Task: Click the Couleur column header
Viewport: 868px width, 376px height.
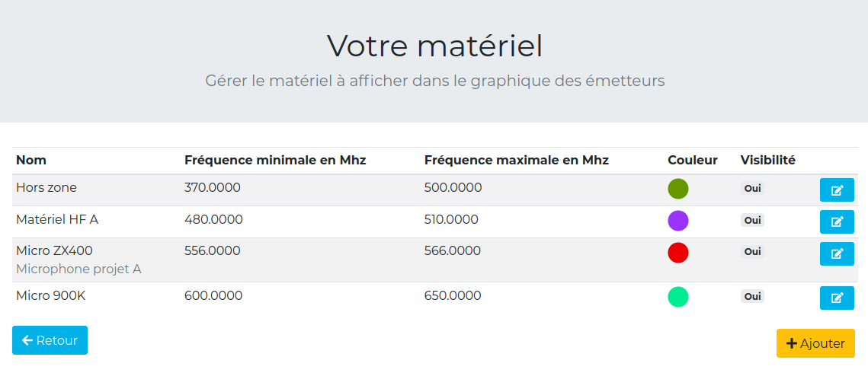Action: (x=693, y=160)
